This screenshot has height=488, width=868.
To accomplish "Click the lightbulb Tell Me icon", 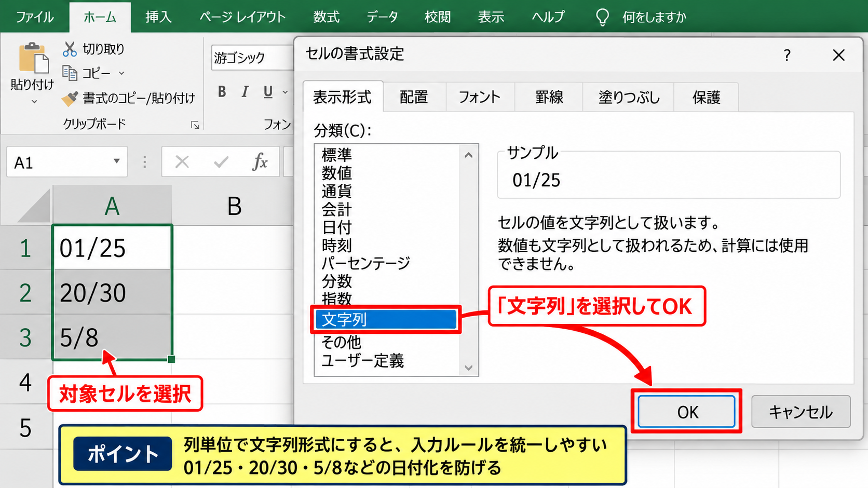I will [x=602, y=17].
